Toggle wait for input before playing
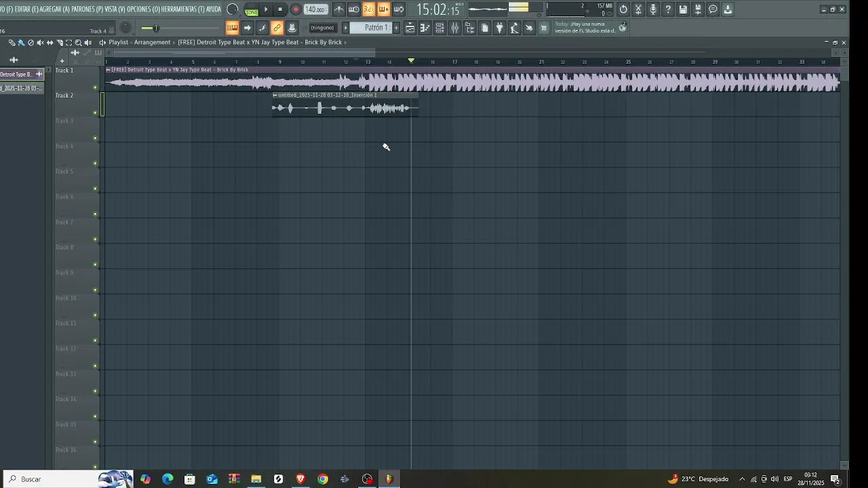The image size is (868, 488). pyautogui.click(x=354, y=9)
